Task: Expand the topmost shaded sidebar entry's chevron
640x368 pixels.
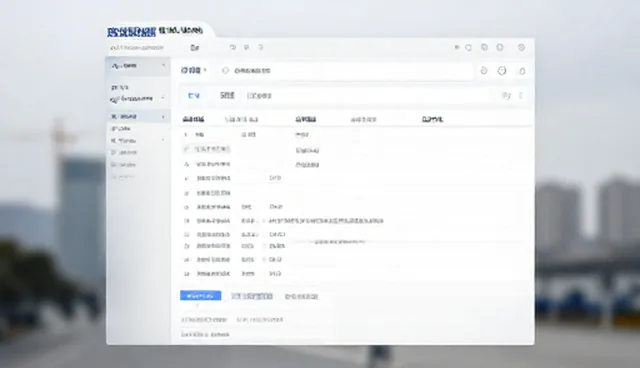Action: 163,65
